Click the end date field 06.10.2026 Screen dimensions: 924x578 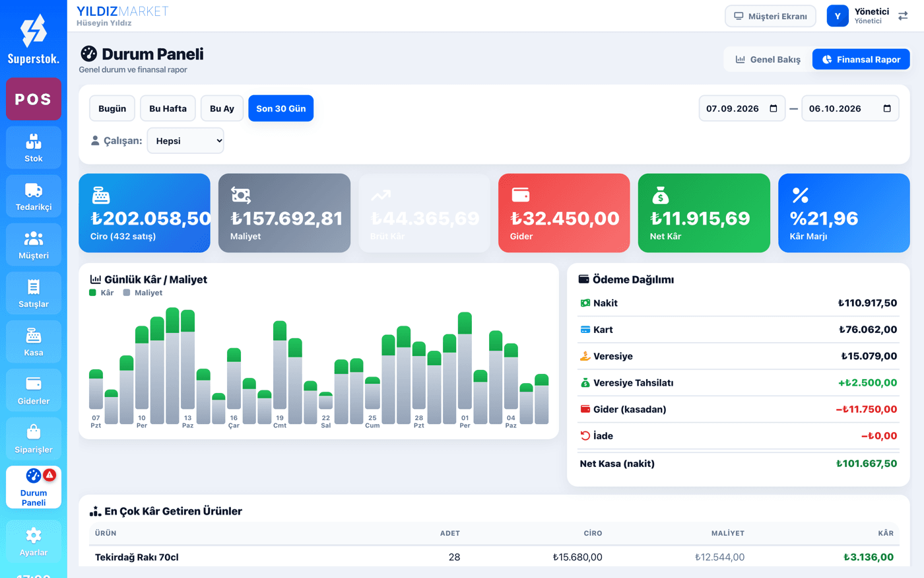click(850, 108)
